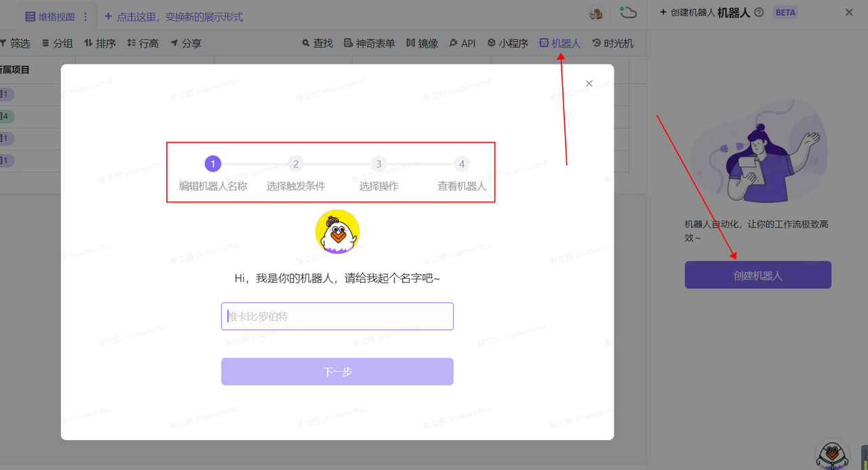Click the purple 创建机器人 button

coord(757,275)
